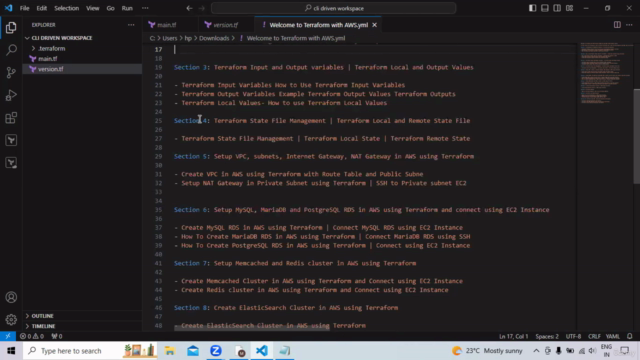Viewport: 640px width, 360px height.
Task: Open the Windows Start button
Action: click(x=11, y=351)
